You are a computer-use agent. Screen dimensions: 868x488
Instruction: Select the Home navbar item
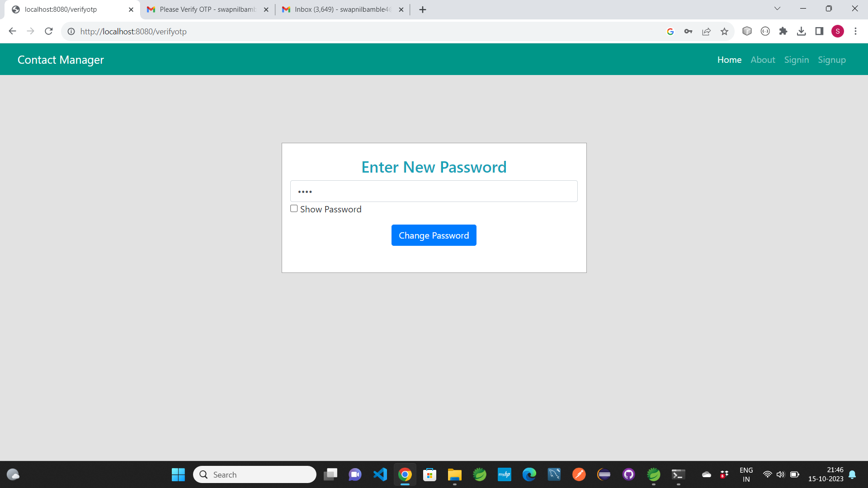coord(729,60)
